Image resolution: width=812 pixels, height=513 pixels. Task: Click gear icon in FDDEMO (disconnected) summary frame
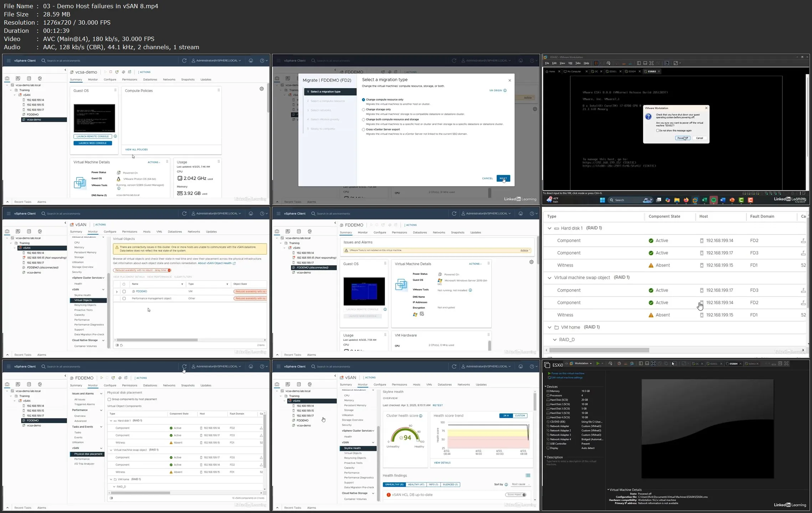coord(531,262)
